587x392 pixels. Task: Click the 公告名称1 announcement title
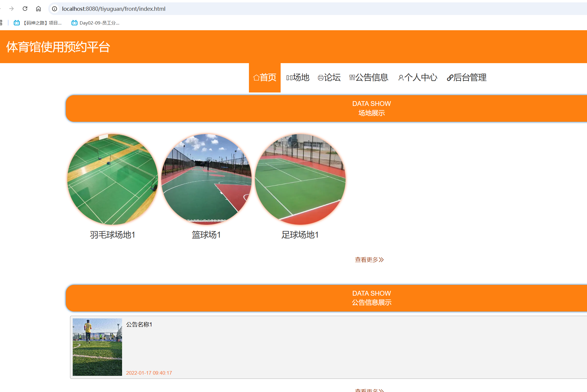pos(139,324)
